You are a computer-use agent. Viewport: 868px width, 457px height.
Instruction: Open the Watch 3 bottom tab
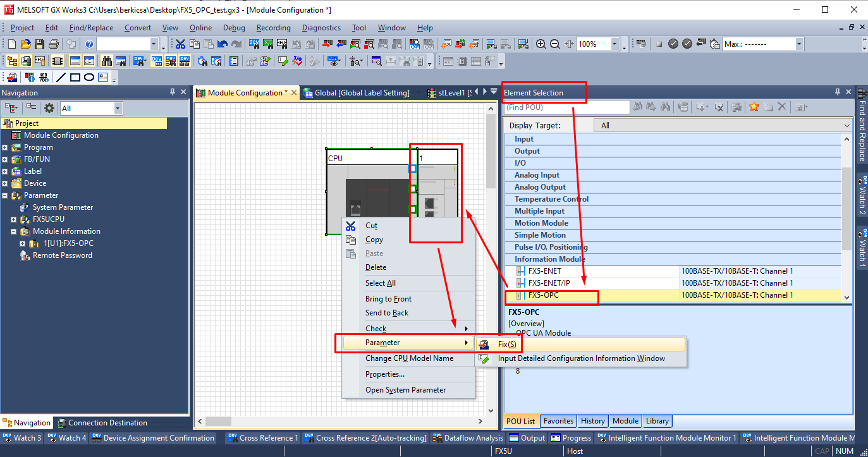point(22,437)
